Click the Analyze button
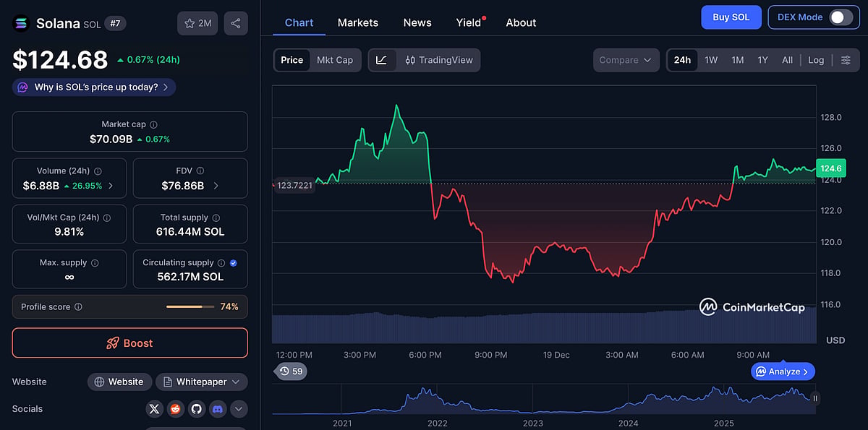 783,371
